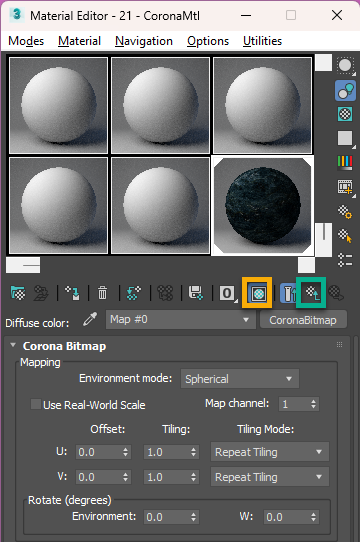The height and width of the screenshot is (542, 360).
Task: Toggle Show End Result button
Action: click(288, 293)
